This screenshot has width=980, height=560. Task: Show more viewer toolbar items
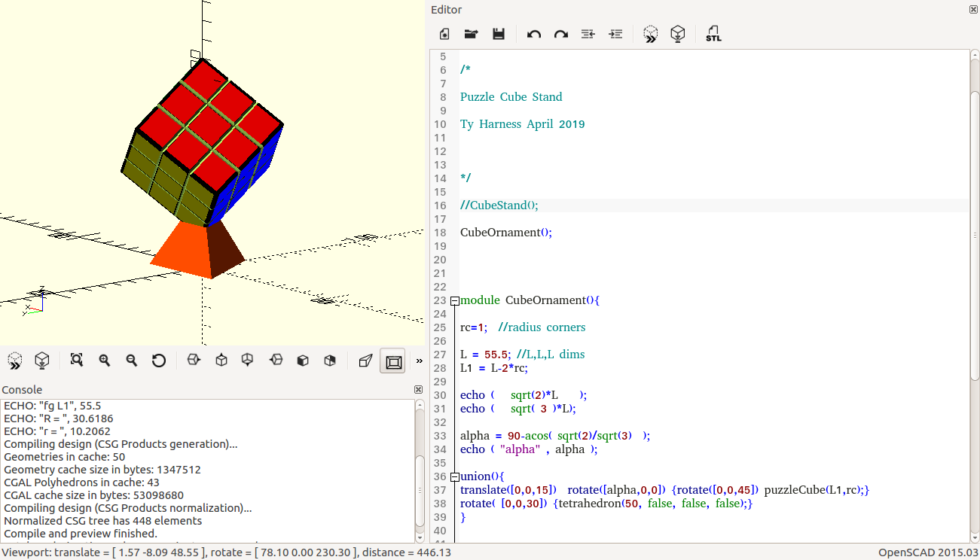point(418,361)
